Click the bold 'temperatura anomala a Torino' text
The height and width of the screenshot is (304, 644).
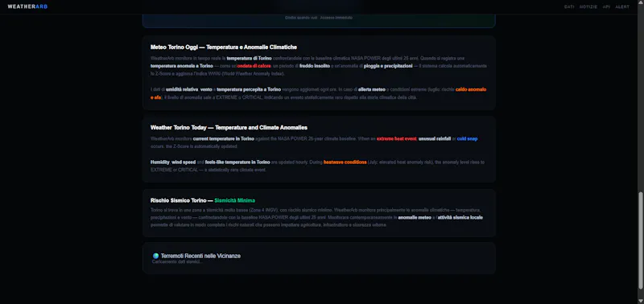tap(182, 66)
